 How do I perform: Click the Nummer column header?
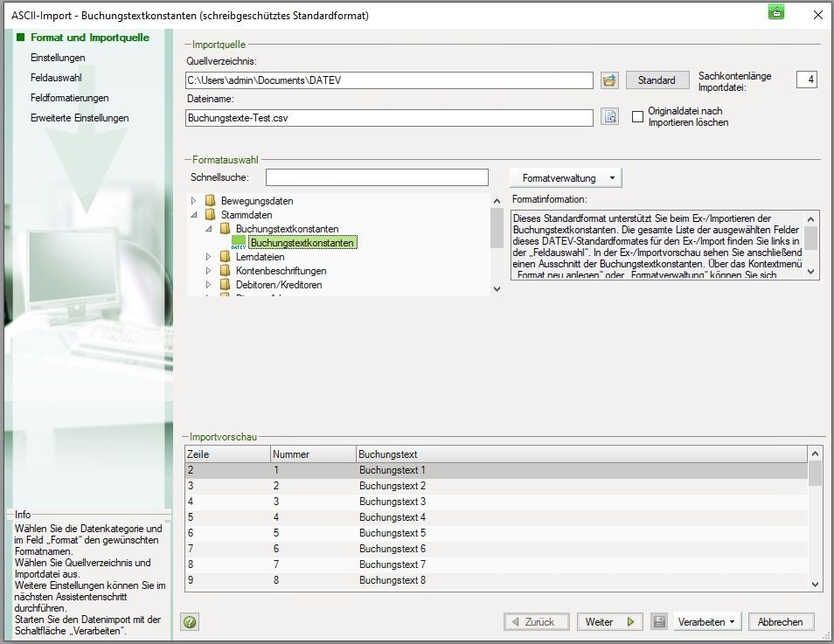click(313, 454)
